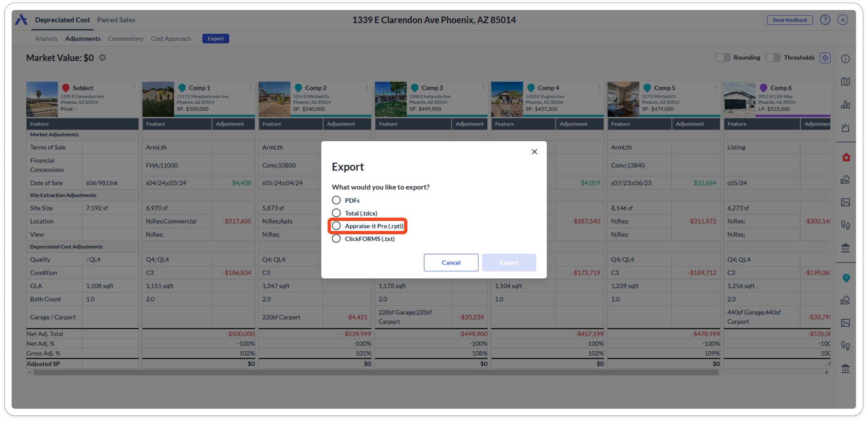Screen dimensions: 868x422
Task: Click the dialog's Export button
Action: click(509, 263)
